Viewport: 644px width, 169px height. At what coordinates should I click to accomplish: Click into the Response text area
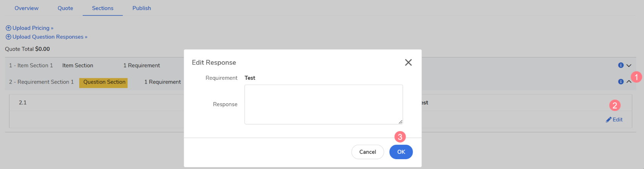tap(323, 104)
